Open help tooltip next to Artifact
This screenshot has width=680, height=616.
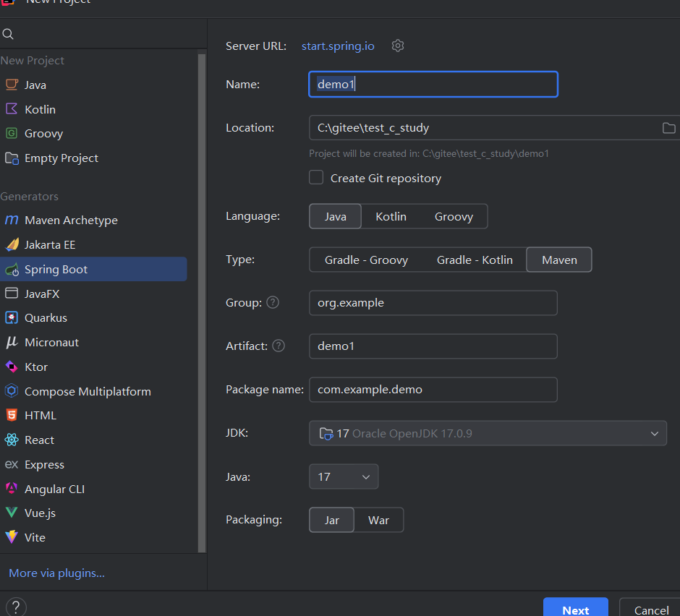pyautogui.click(x=279, y=346)
